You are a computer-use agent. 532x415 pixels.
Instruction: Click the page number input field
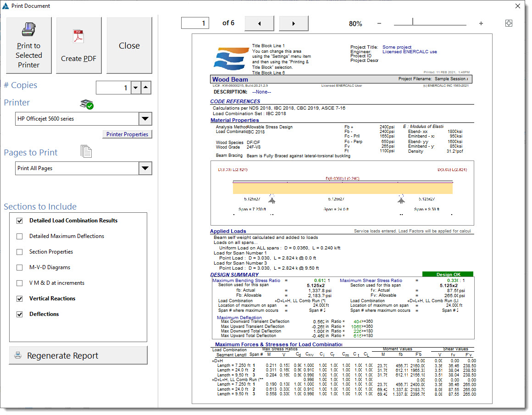click(195, 23)
